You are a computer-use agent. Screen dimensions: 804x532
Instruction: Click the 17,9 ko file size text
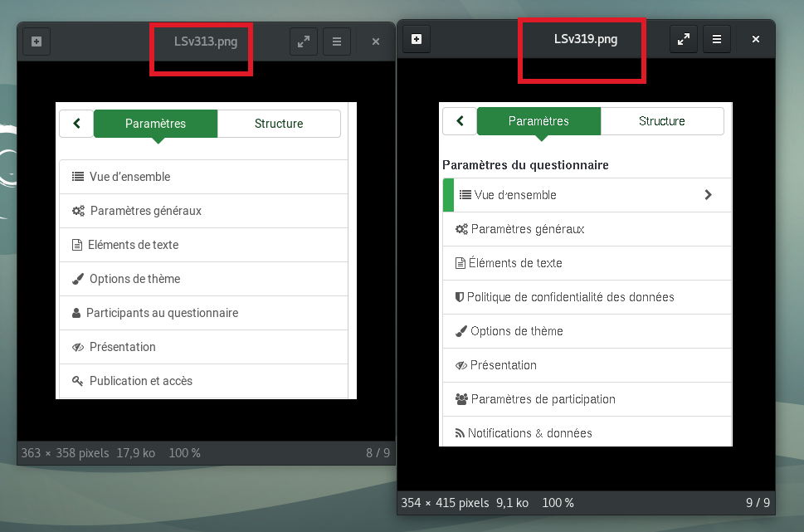click(136, 453)
